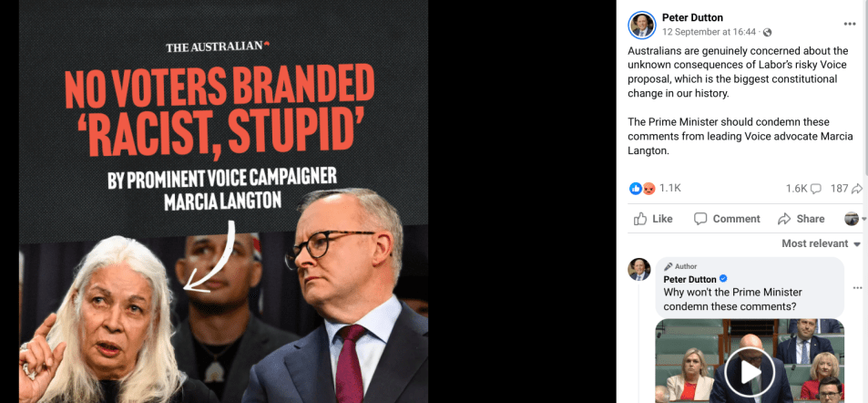Play the parliament video in the comment
868x403 pixels.
751,373
